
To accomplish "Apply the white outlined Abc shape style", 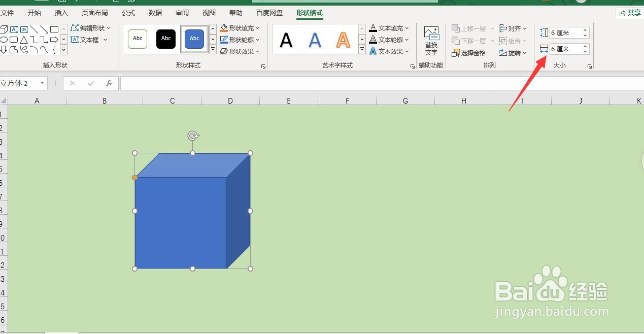I will point(138,39).
